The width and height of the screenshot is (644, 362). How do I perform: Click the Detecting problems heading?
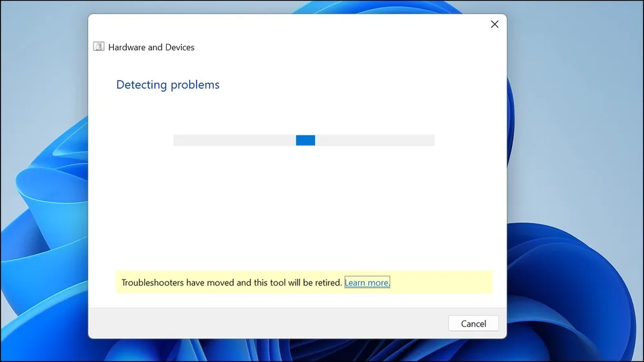click(x=167, y=84)
